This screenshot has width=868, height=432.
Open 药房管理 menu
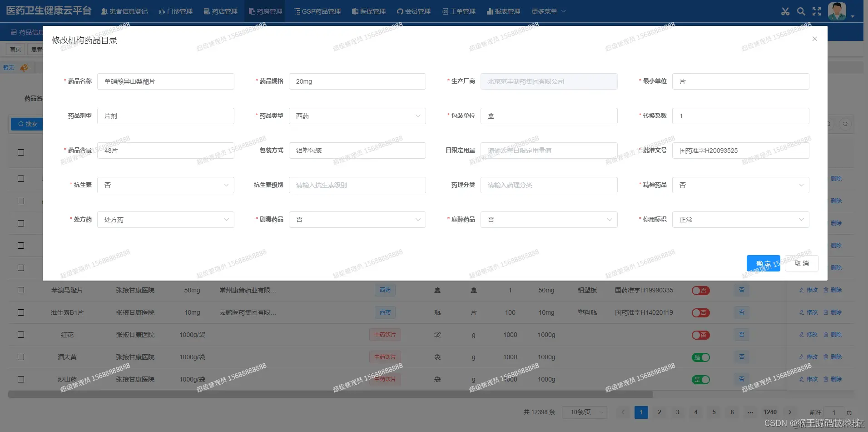(266, 11)
